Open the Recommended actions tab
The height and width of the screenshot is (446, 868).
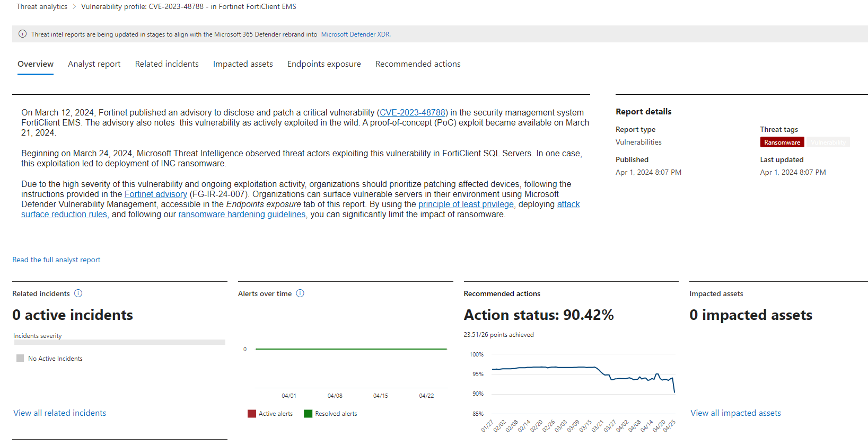[x=418, y=64]
